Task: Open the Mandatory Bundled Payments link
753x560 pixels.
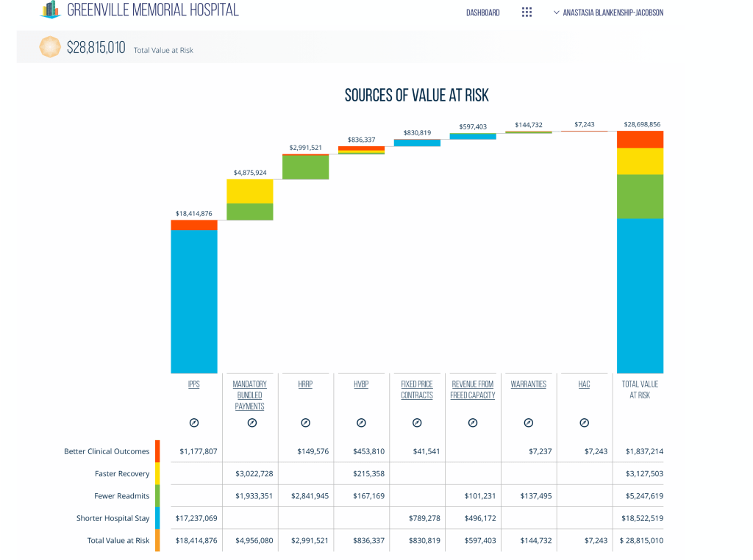Action: pos(250,395)
